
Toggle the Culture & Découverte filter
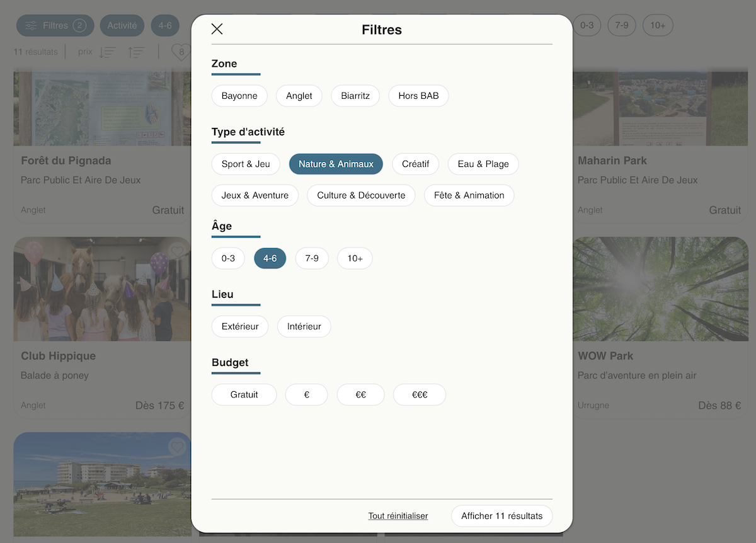tap(361, 195)
